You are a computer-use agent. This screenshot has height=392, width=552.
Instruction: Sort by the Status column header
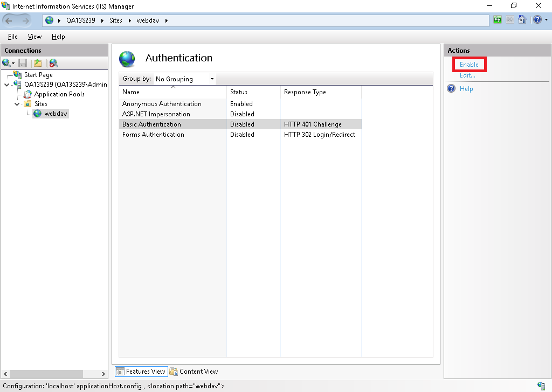coord(239,92)
